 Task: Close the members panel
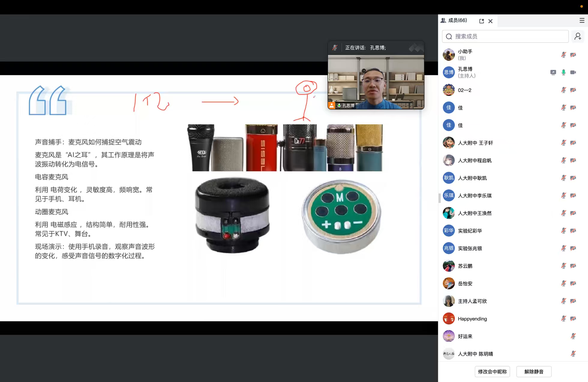click(490, 21)
